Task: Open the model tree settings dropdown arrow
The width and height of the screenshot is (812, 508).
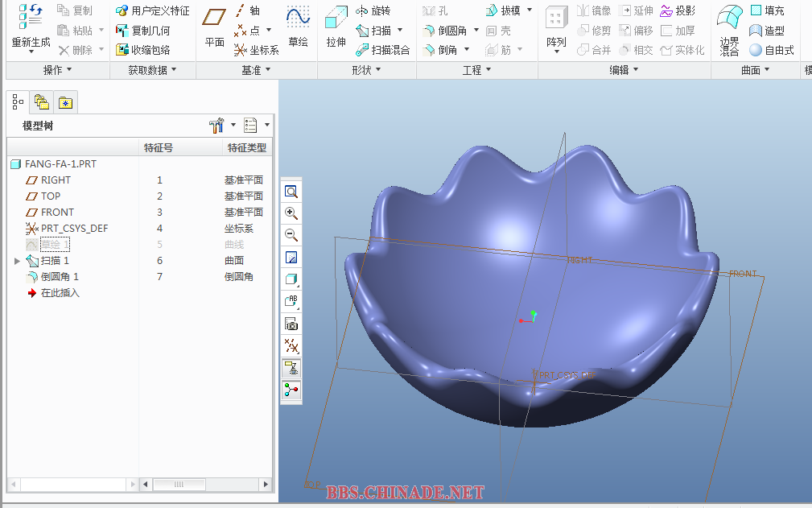Action: tap(233, 126)
